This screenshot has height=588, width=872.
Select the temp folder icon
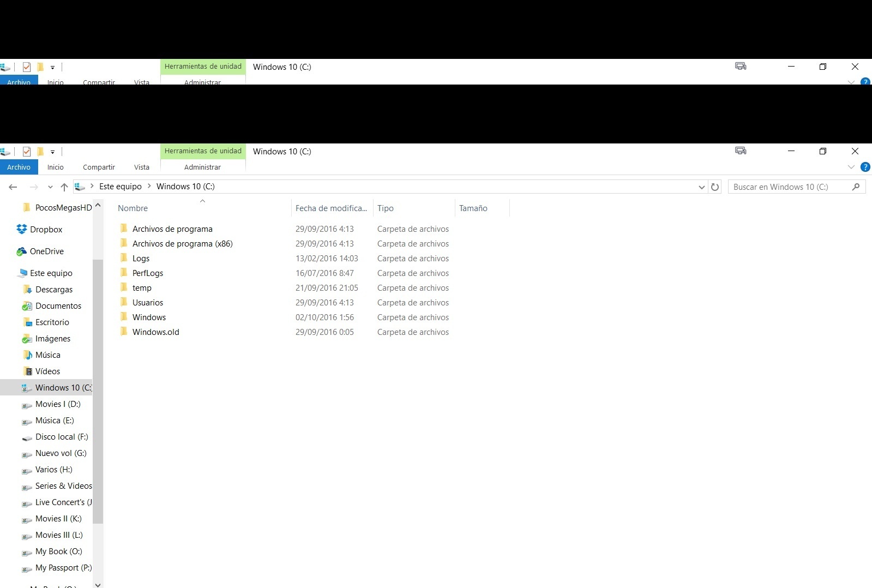pyautogui.click(x=124, y=287)
